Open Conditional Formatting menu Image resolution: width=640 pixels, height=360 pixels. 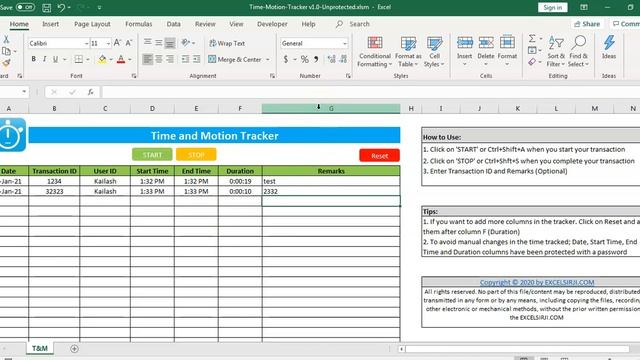coord(374,52)
